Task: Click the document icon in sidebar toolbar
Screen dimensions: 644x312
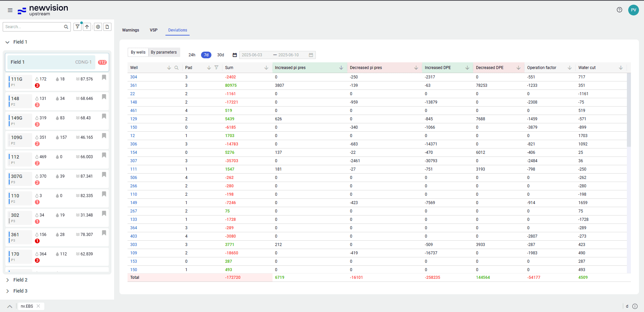Action: point(107,27)
